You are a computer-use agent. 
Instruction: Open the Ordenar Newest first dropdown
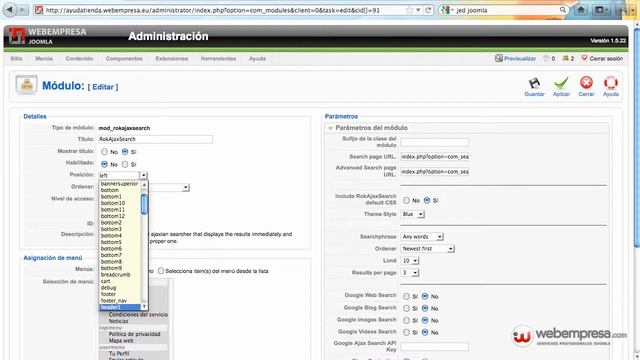(x=427, y=249)
